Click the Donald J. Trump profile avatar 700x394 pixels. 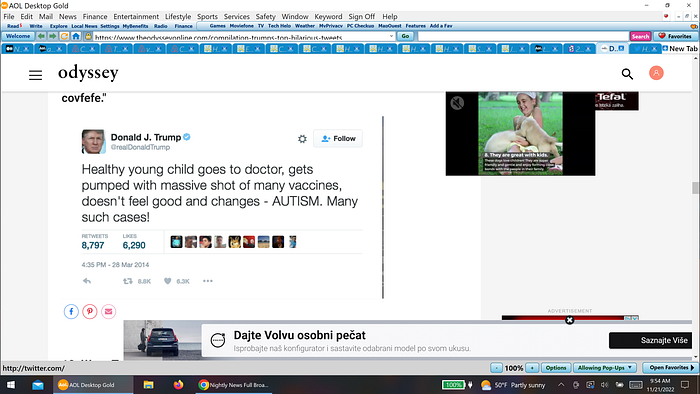click(x=93, y=141)
